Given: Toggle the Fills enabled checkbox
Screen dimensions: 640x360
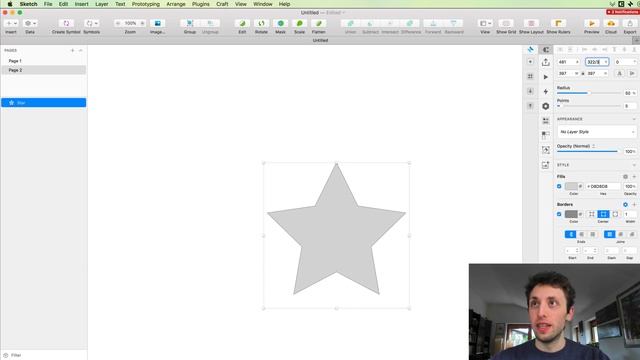Looking at the screenshot, I should click(559, 187).
